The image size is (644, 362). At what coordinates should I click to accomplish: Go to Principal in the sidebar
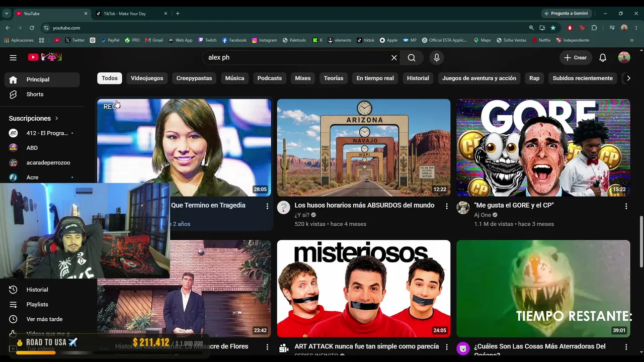42,79
